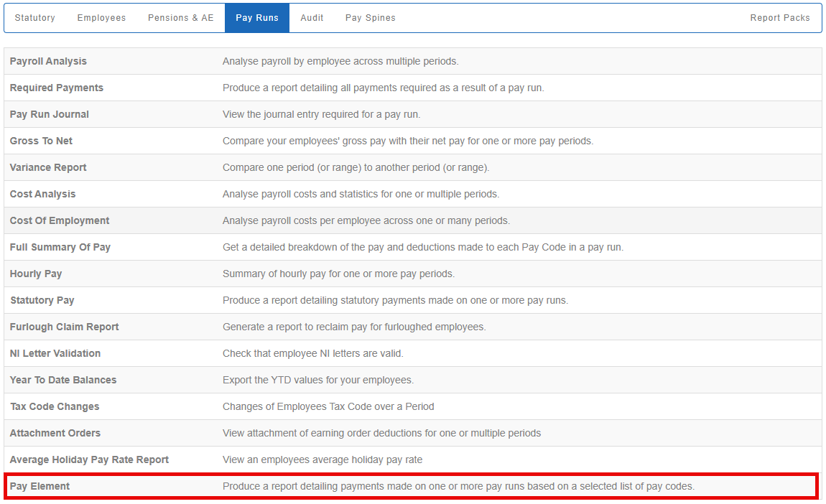Go to the Audit tab

coord(312,18)
